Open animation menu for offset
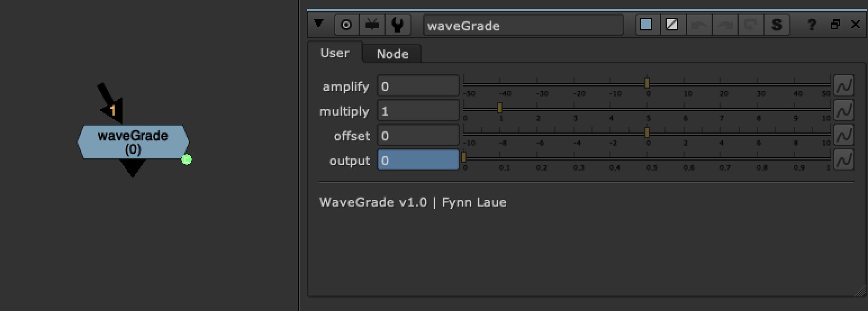The width and height of the screenshot is (868, 311). [844, 135]
